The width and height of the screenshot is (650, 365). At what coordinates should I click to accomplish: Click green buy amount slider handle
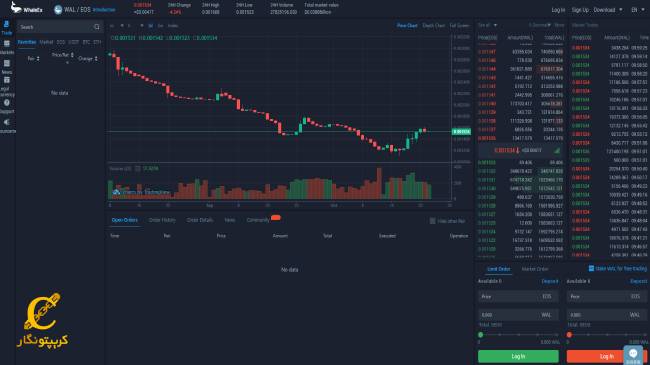pos(480,334)
